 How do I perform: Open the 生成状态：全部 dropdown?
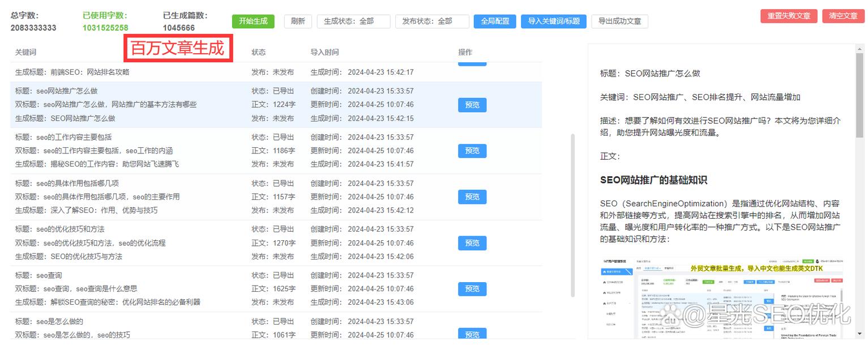(353, 21)
